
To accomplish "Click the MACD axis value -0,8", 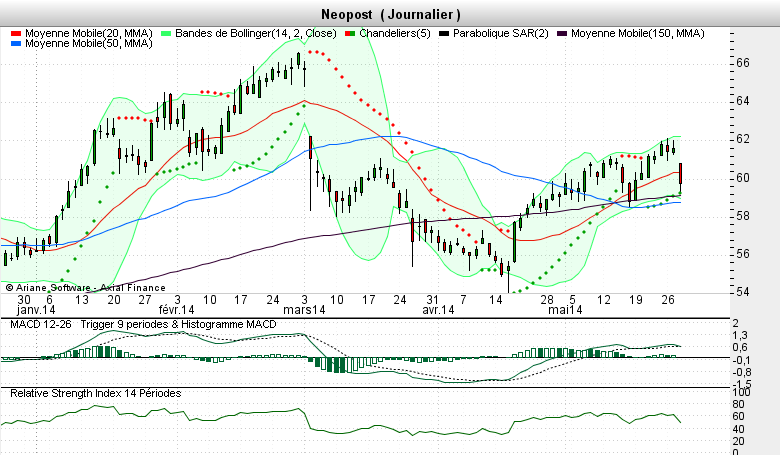I will (740, 372).
